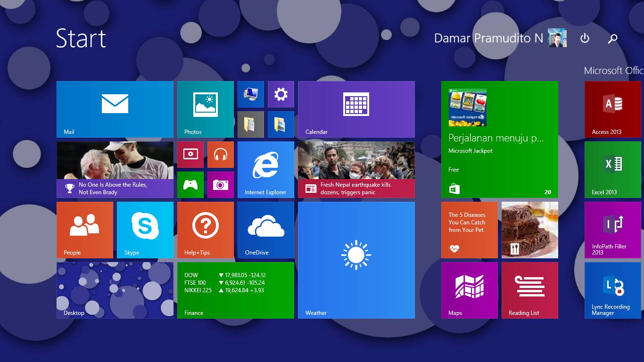Open the Photos tile

tap(206, 109)
